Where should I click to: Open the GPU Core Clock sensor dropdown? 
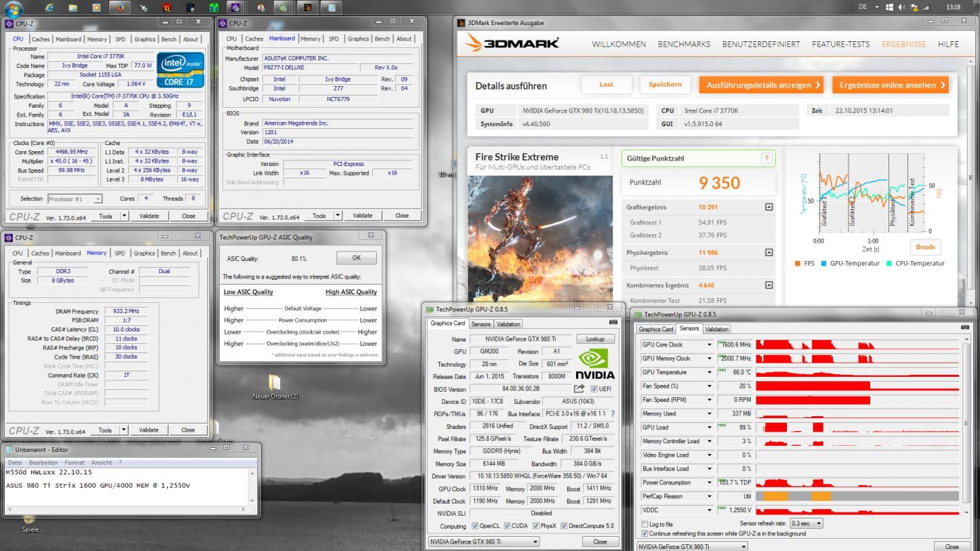point(710,344)
